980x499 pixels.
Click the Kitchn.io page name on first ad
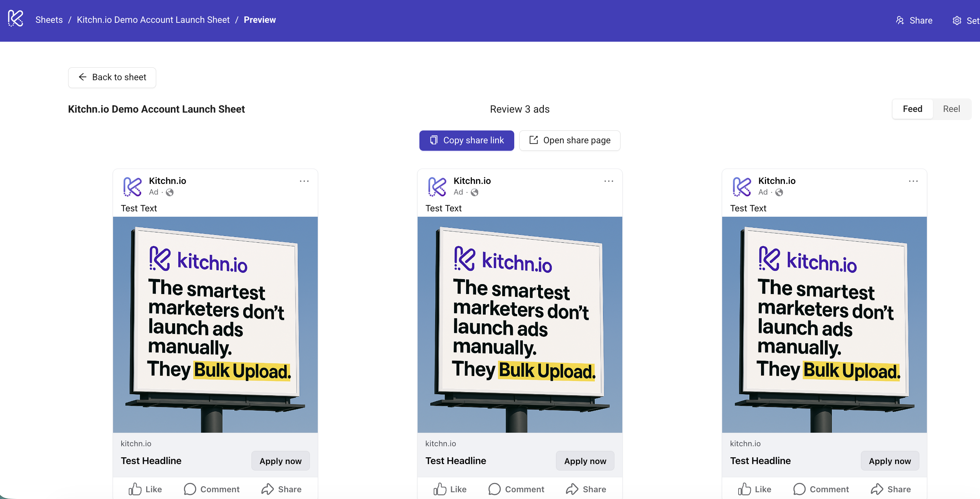coord(167,181)
